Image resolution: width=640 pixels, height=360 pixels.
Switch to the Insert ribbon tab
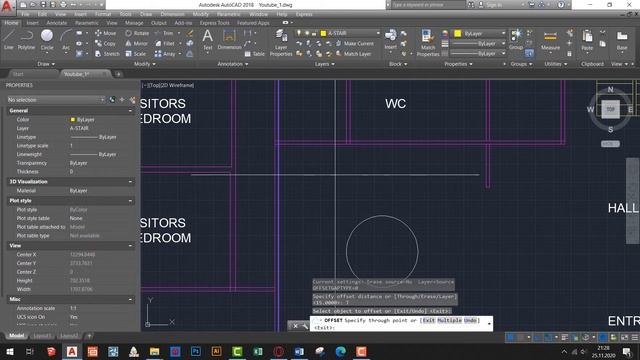[32, 23]
